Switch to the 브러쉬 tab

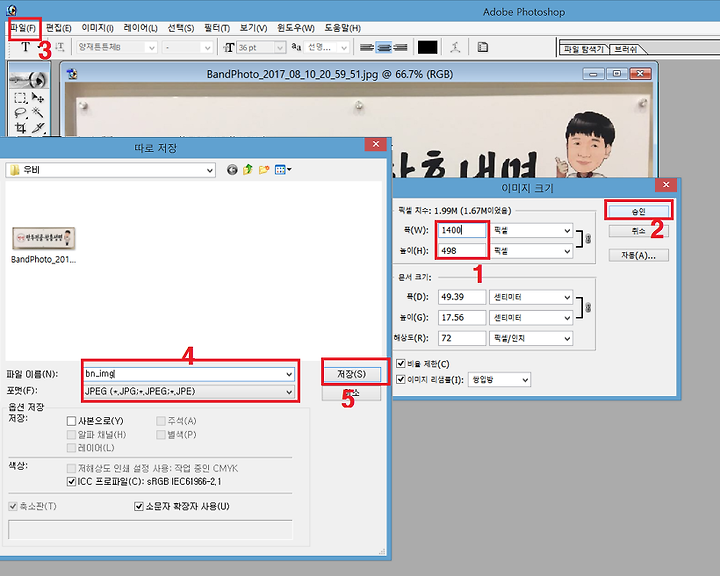pos(625,49)
